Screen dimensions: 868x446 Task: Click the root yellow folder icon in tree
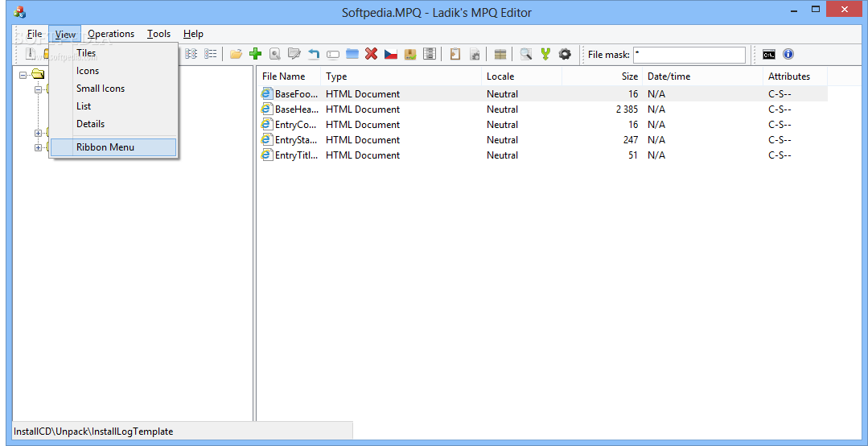click(x=38, y=74)
